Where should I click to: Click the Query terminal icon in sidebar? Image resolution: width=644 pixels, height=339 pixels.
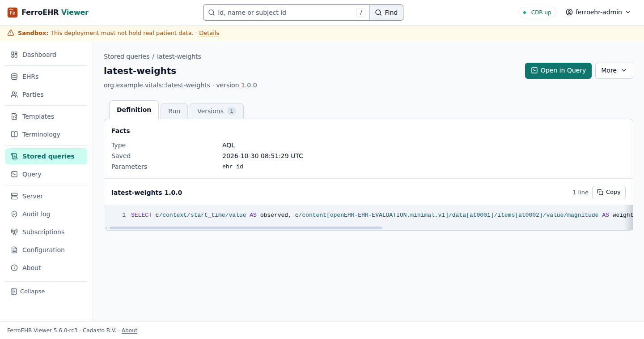(14, 174)
